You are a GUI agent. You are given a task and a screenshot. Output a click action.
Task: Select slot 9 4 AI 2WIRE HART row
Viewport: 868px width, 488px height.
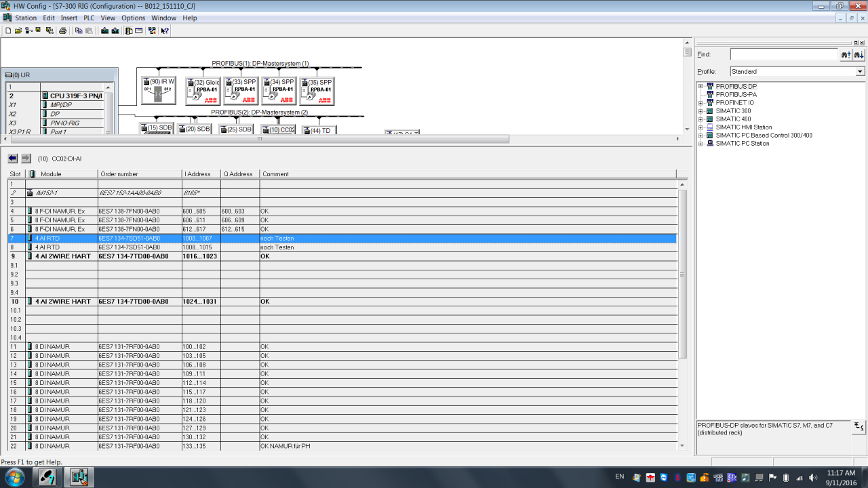point(342,256)
